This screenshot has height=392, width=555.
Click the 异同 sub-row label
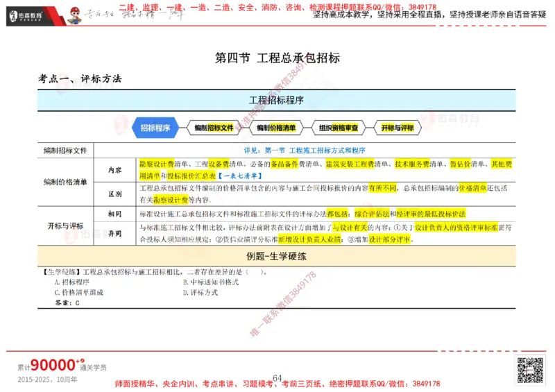115,234
